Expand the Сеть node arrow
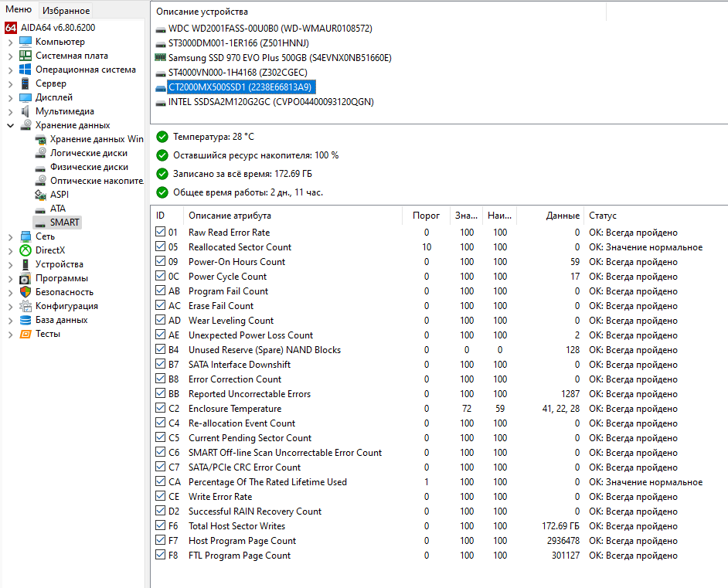 pyautogui.click(x=10, y=237)
